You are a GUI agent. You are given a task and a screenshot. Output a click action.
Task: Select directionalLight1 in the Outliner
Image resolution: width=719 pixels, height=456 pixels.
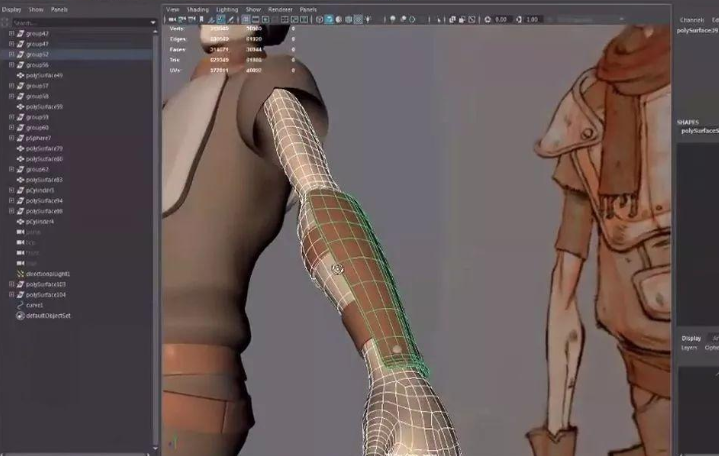pos(48,274)
